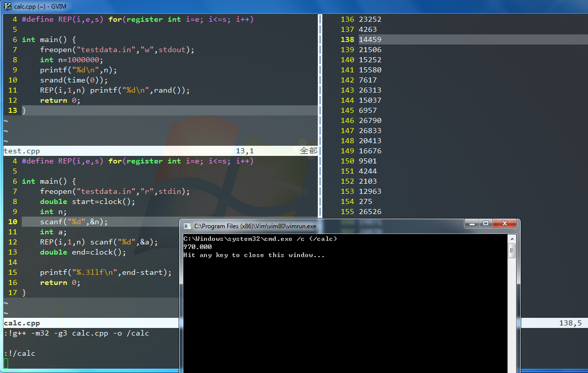The width and height of the screenshot is (588, 373).
Task: Click 'int n;' line in calc.cpp
Action: coord(53,212)
